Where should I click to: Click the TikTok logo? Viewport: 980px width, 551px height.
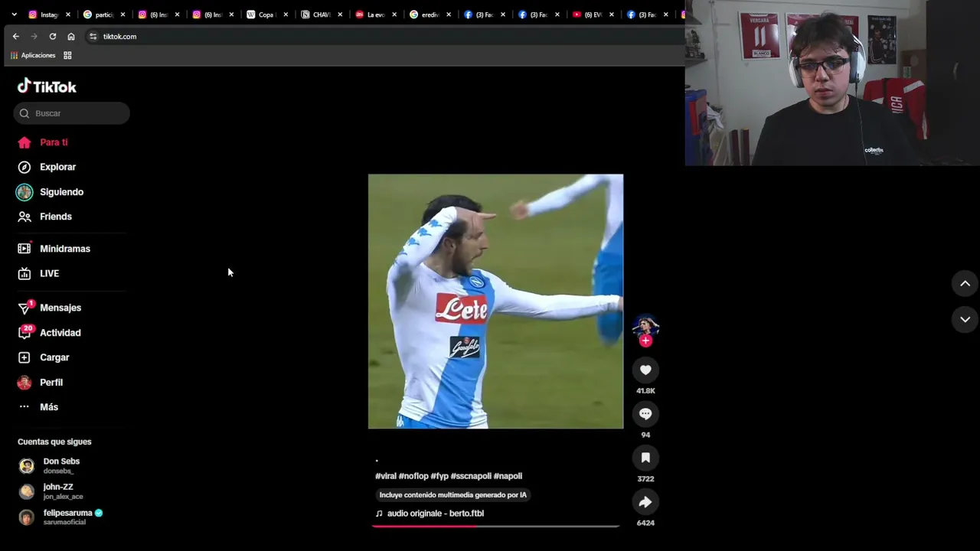47,86
